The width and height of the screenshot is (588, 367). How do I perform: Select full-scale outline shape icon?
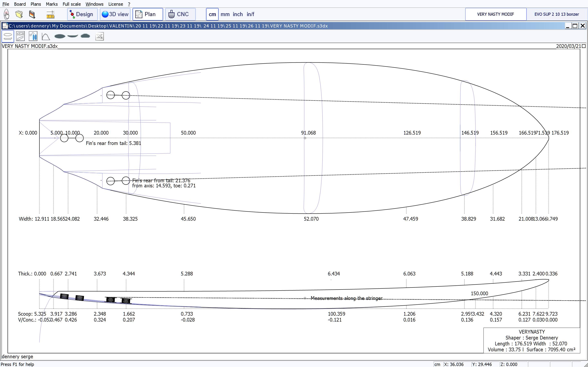(60, 36)
